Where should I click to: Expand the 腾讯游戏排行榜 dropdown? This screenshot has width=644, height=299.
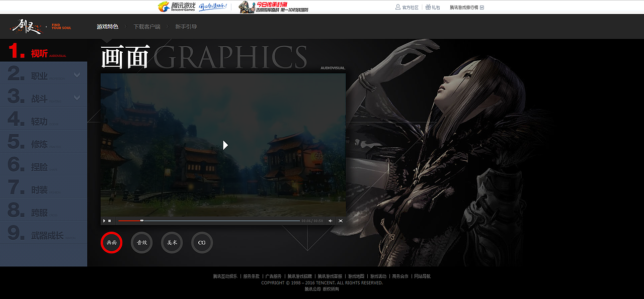[x=467, y=8]
